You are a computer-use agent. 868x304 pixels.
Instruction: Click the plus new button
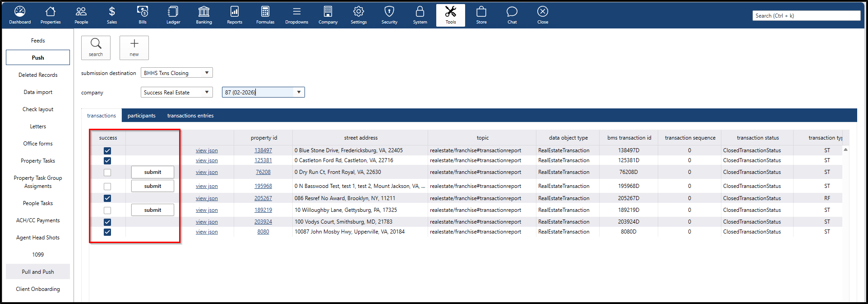[134, 47]
